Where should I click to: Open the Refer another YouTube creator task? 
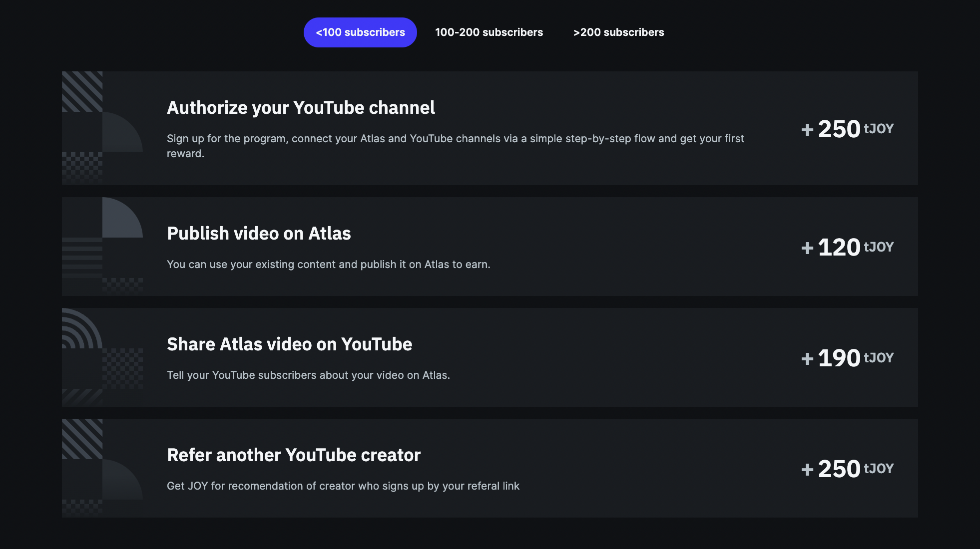tap(294, 455)
